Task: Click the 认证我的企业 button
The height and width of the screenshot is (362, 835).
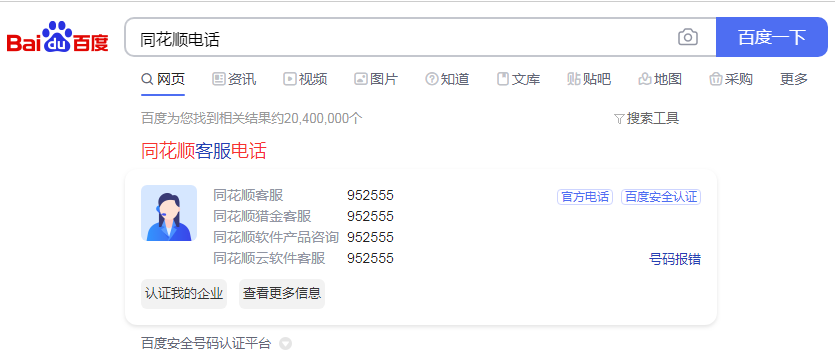Action: (x=184, y=293)
